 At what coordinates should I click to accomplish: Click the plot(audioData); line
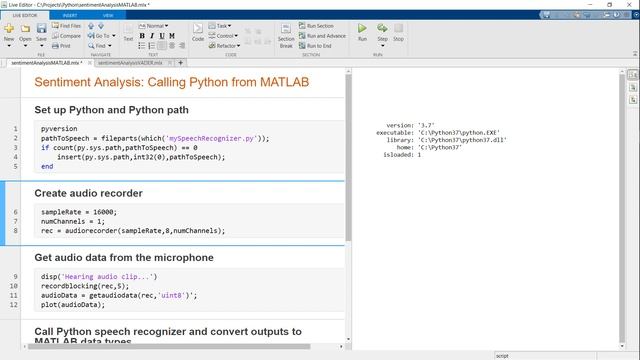pyautogui.click(x=73, y=304)
